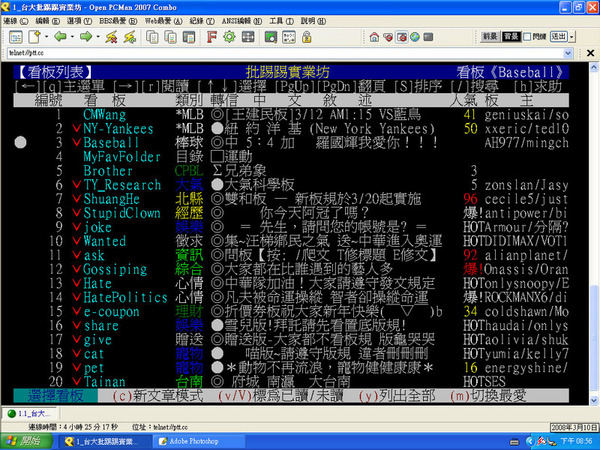Click the new connection page icon
This screenshot has height=450, width=600.
(34, 37)
